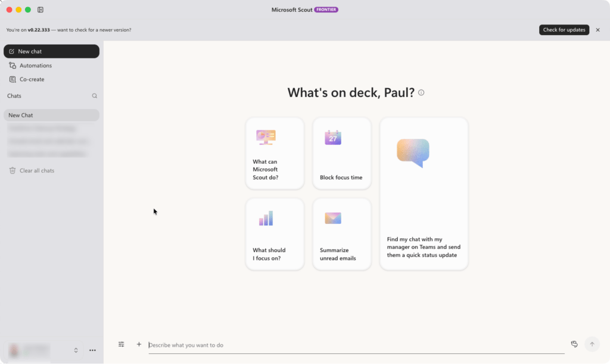
Task: Click the user avatar in sidebar
Action: [x=14, y=350]
